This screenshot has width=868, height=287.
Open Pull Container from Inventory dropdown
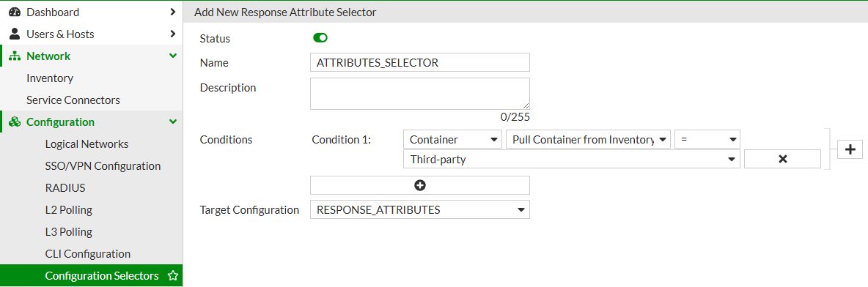pyautogui.click(x=589, y=140)
